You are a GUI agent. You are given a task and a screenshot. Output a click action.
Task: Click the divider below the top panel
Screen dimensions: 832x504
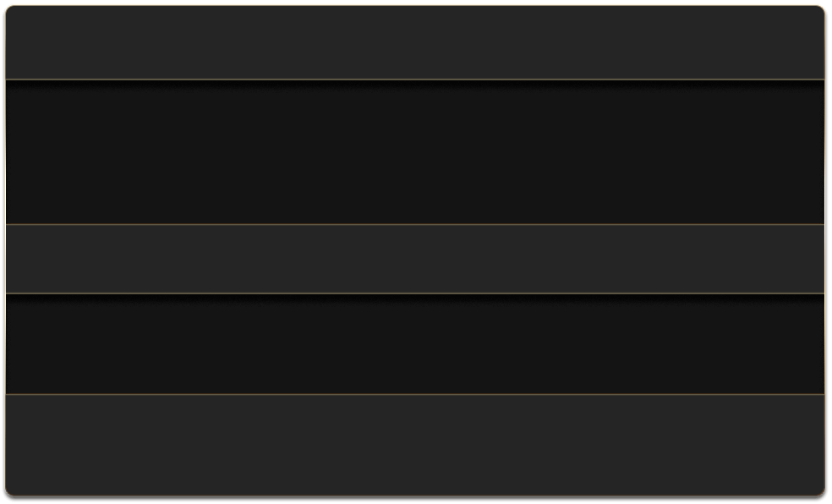pos(414,79)
